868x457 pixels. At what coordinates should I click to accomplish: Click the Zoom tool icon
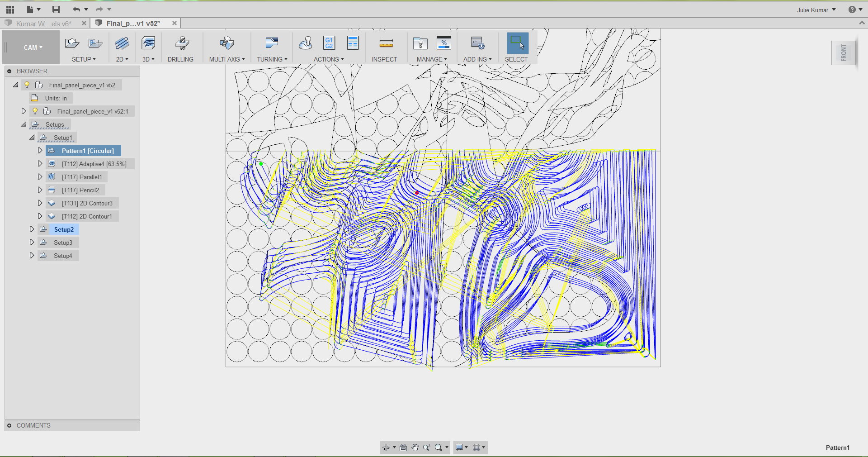[426, 447]
